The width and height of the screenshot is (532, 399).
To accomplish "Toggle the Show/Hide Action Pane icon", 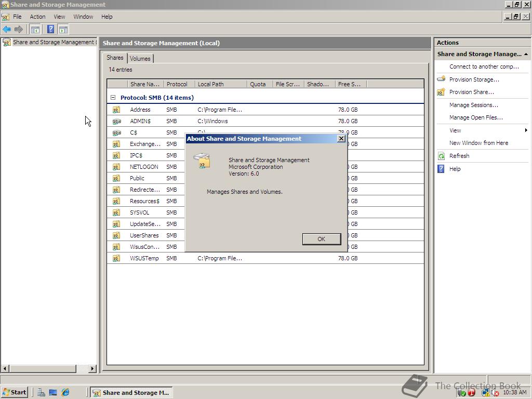I will click(63, 30).
